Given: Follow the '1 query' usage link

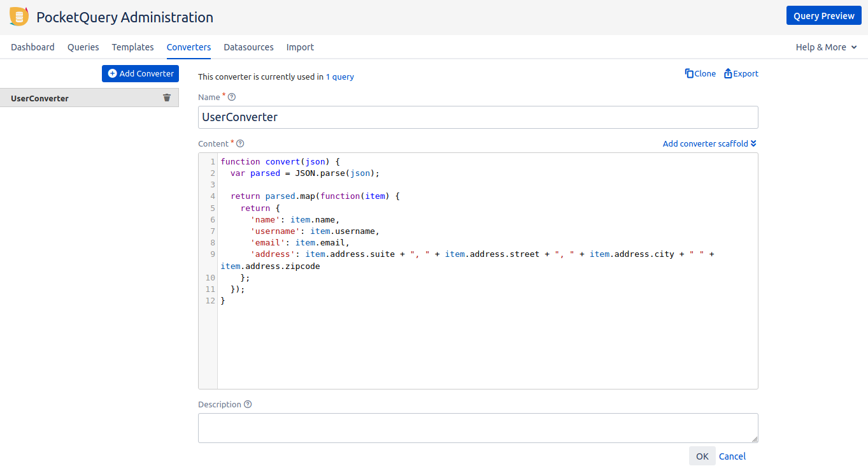Looking at the screenshot, I should pos(340,76).
